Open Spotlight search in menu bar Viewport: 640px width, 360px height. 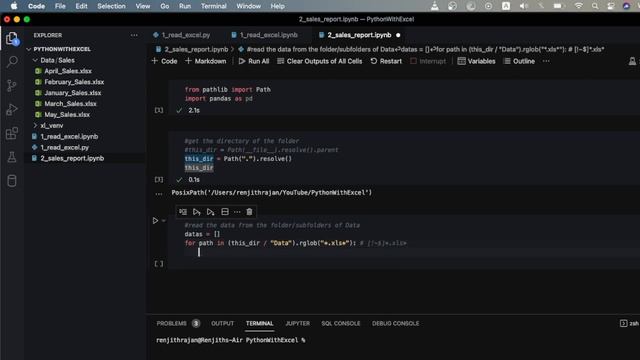595,6
